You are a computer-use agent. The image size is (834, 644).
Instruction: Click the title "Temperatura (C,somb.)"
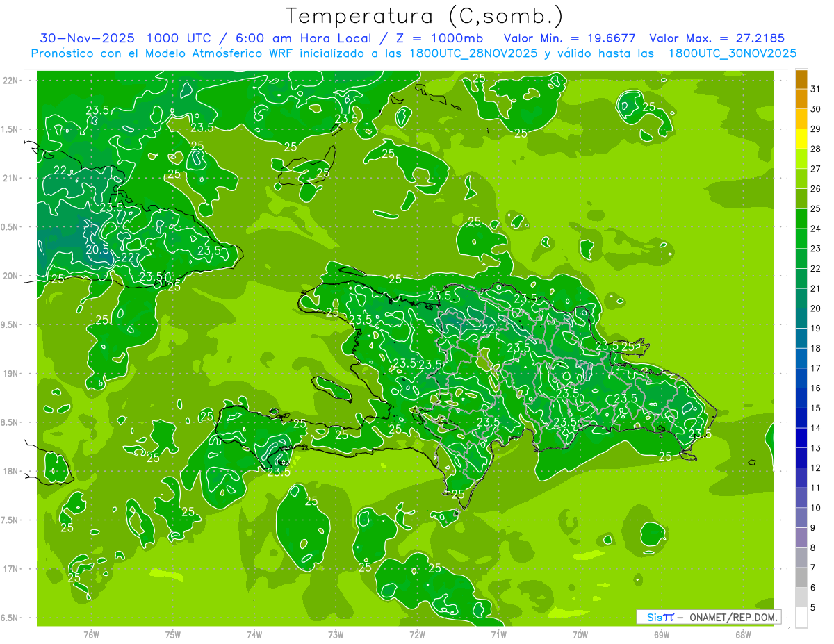(424, 16)
